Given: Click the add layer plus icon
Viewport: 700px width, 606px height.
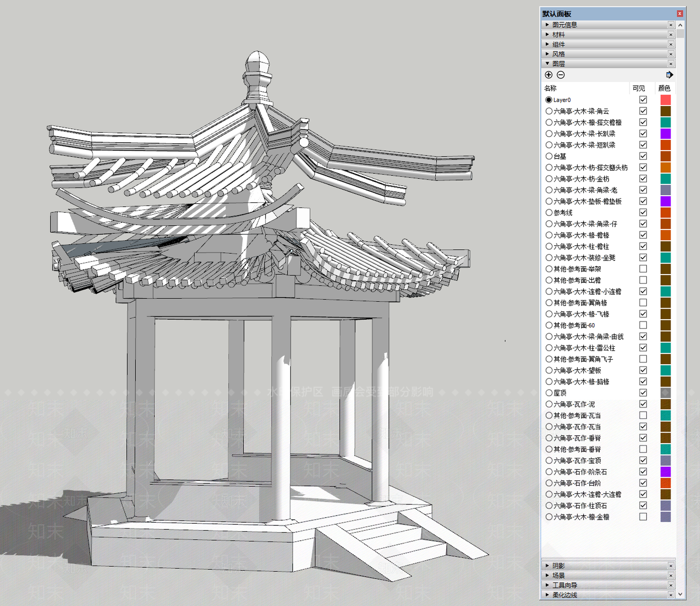Looking at the screenshot, I should (549, 75).
